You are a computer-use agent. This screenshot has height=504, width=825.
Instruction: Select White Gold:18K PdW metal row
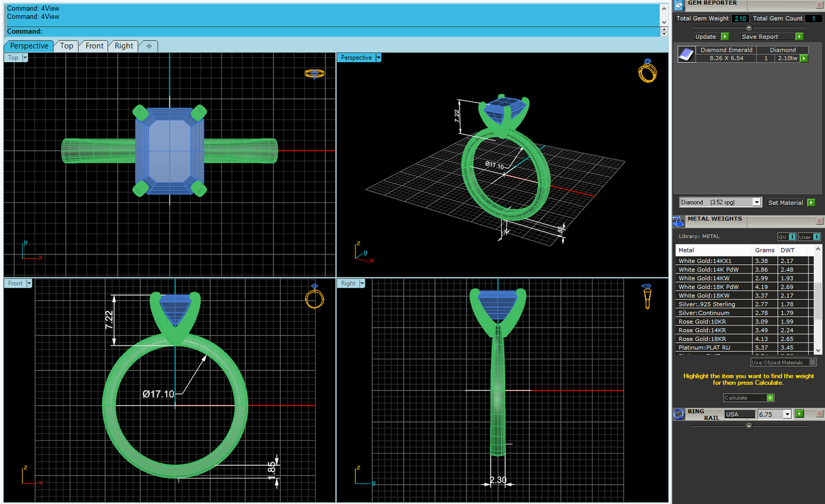point(744,287)
